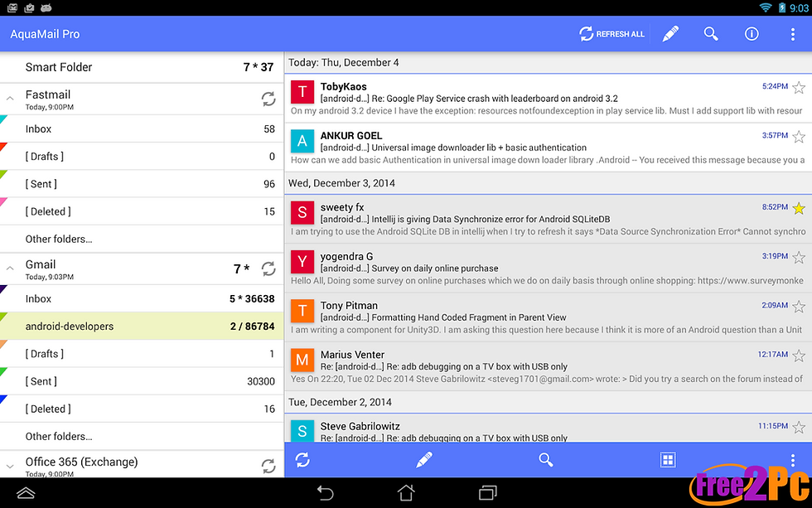Screen dimensions: 812x508
Task: Open Fastmail Inbox with 58 messages
Action: coord(142,129)
